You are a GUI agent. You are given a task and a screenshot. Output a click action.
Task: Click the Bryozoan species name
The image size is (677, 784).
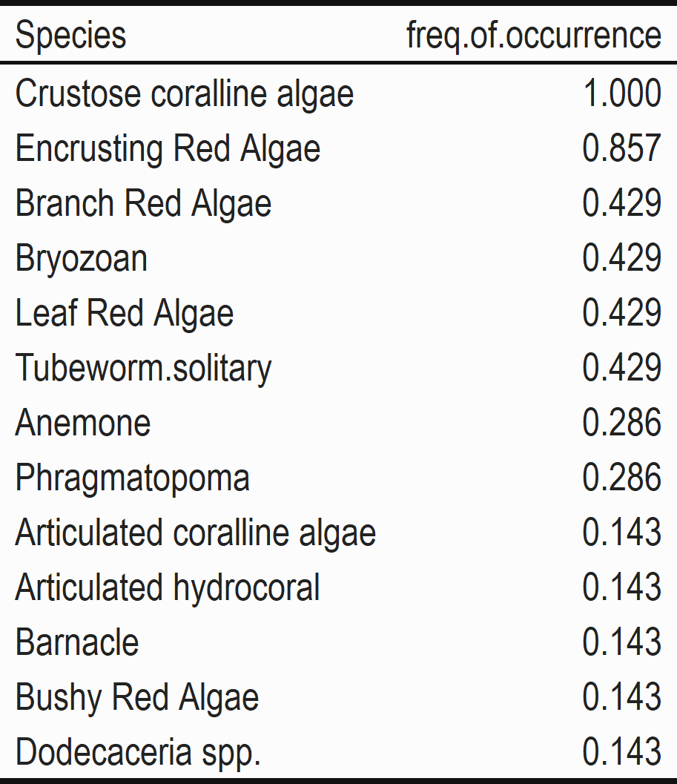point(82,259)
